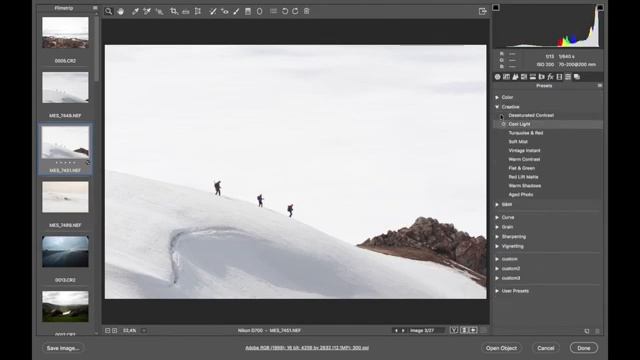Select the Hand tool
640x360 pixels.
click(120, 11)
